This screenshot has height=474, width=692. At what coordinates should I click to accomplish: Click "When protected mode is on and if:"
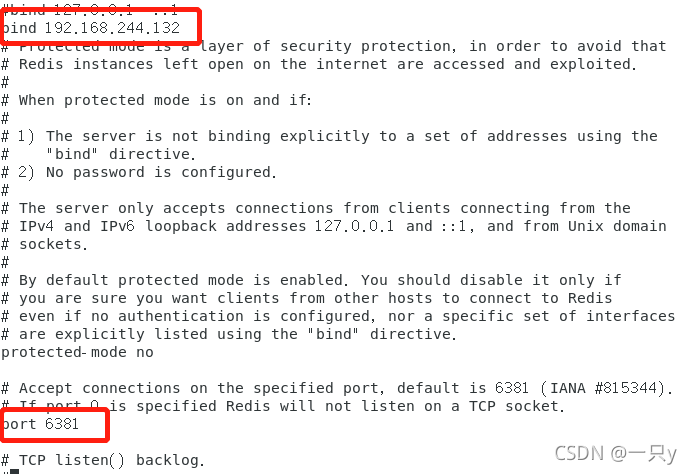[165, 100]
